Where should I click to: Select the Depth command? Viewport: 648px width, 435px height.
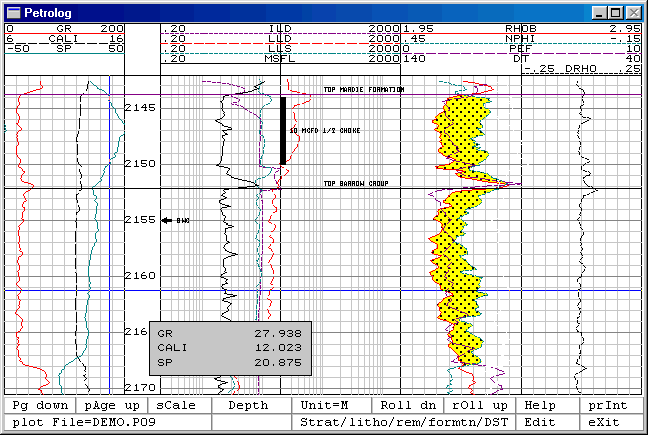click(x=248, y=405)
